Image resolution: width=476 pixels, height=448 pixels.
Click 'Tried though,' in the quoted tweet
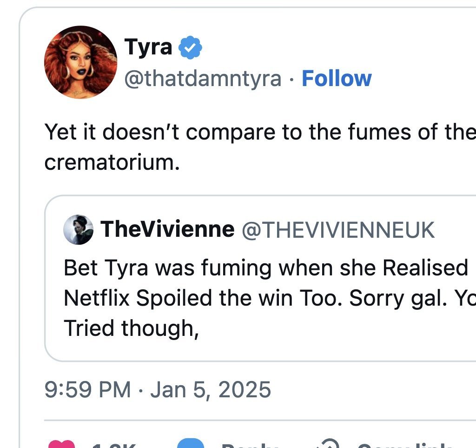(x=131, y=328)
